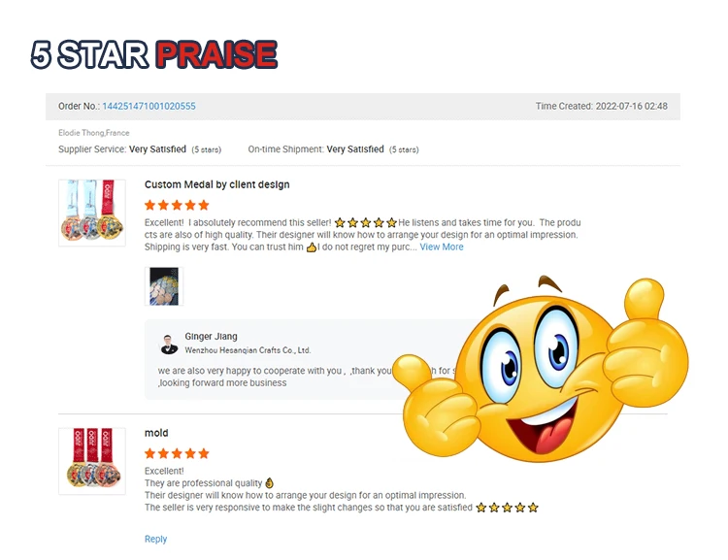Screen dimensions: 728x560
Task: Click Wenzhou Hesanqian Crafts Co., Ltd. company name
Action: 248,350
